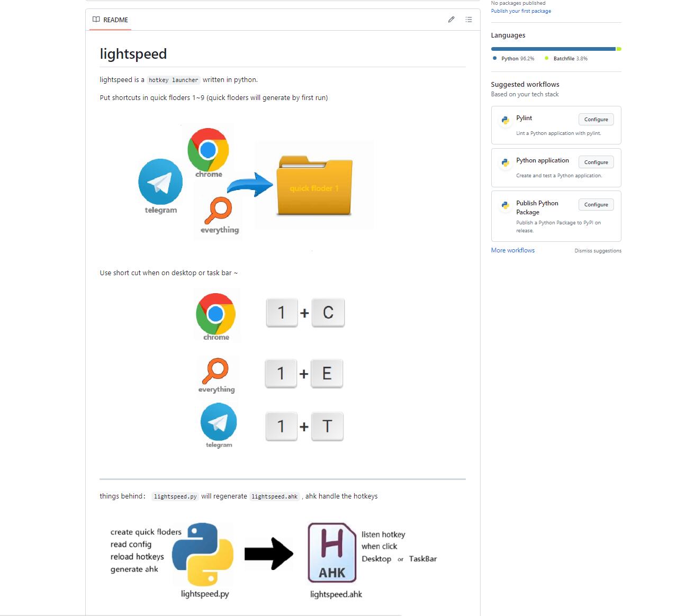Screen dimensions: 695x616
Task: Click the Telegram icon left of the folder diagram
Action: (160, 182)
